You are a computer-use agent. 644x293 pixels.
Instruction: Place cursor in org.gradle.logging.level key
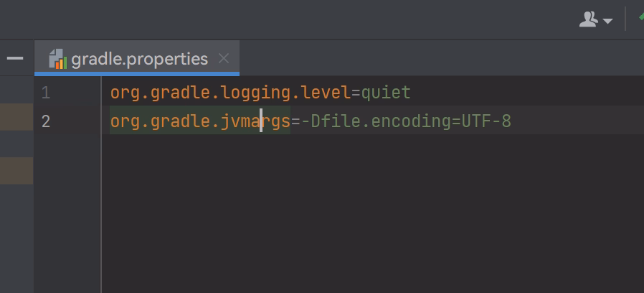(x=230, y=93)
